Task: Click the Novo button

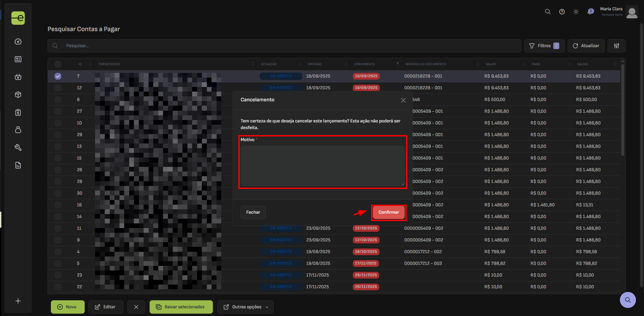Action: (68, 307)
